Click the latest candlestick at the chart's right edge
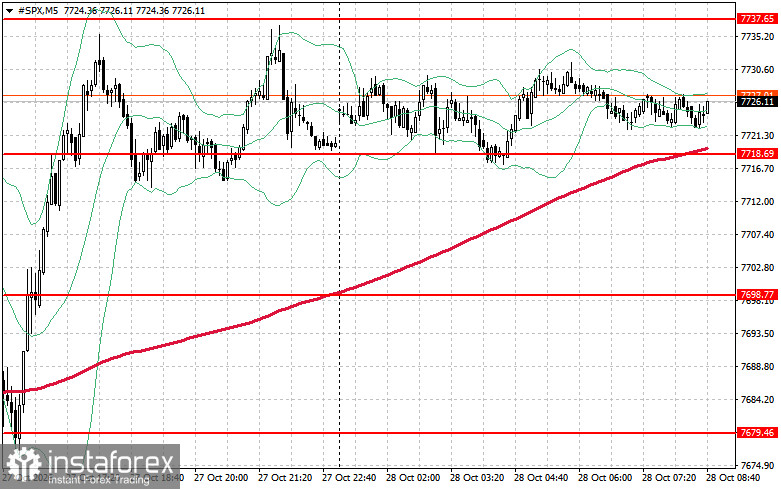 point(707,107)
